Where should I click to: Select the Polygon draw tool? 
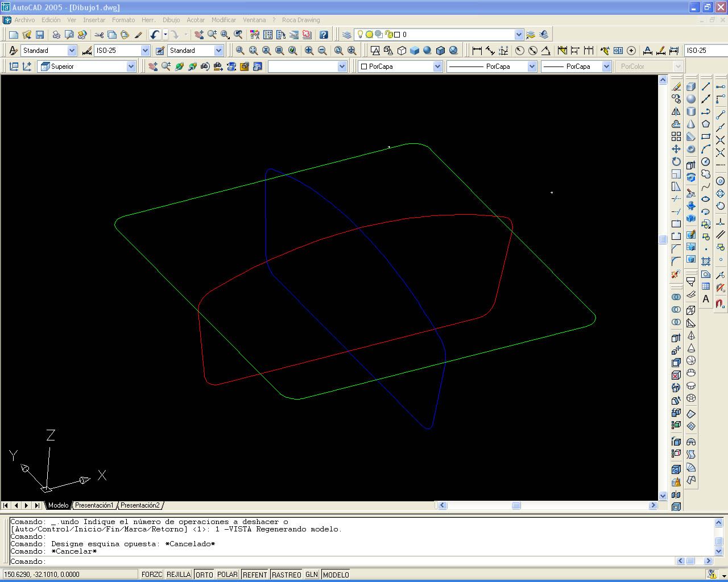706,124
